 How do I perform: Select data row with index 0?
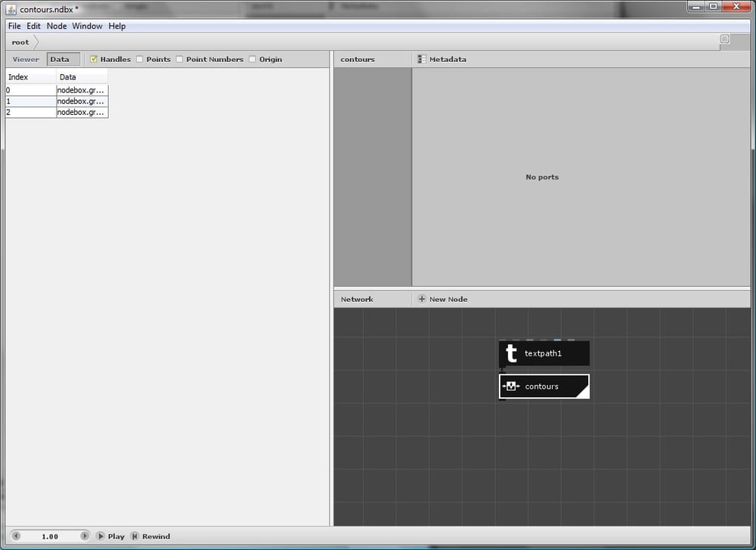click(x=57, y=90)
